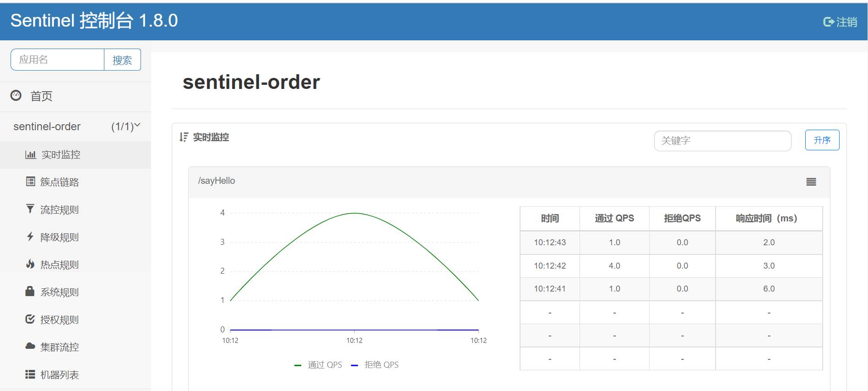Click the blue rejected-QPS line on chart
This screenshot has width=868, height=391.
pos(354,330)
